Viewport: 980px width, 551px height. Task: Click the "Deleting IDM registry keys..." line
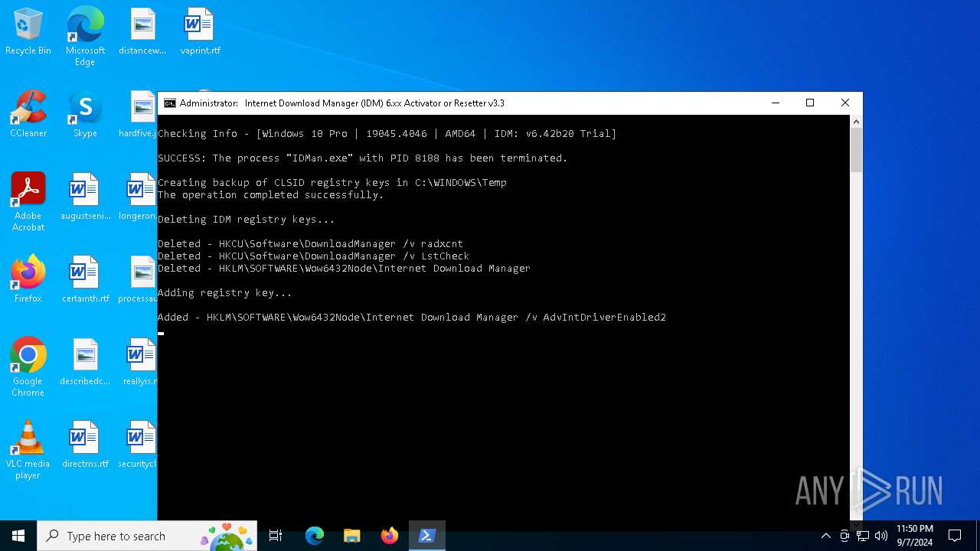(x=247, y=219)
